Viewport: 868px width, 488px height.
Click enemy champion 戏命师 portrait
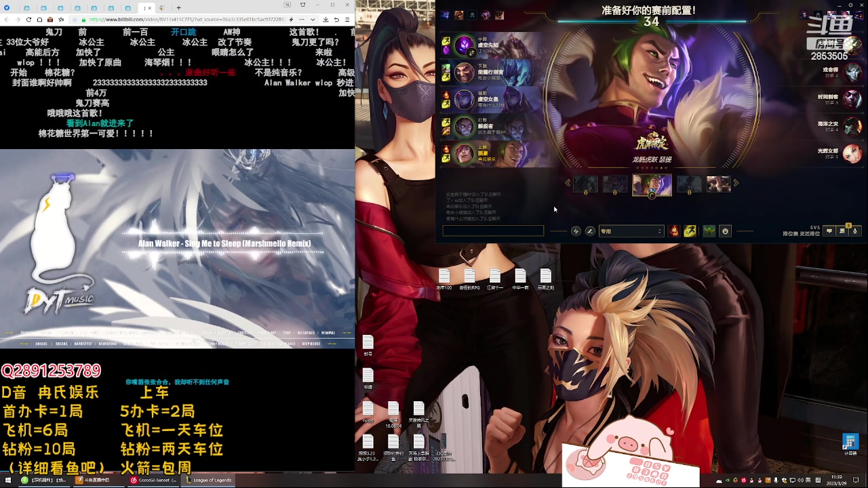pos(853,71)
